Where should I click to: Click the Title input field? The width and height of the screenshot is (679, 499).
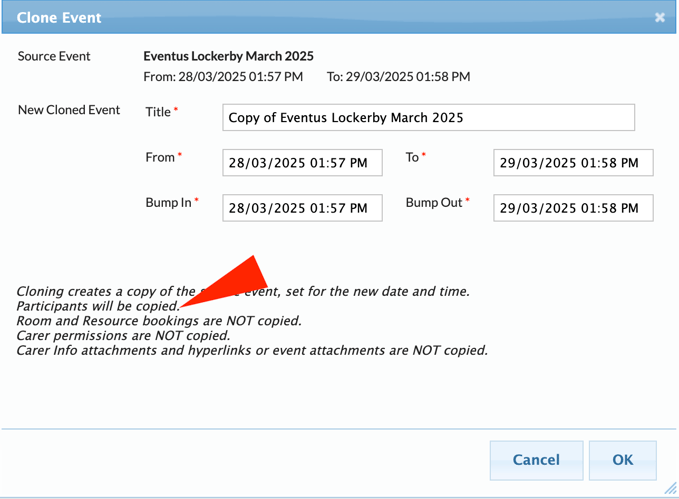tap(428, 117)
